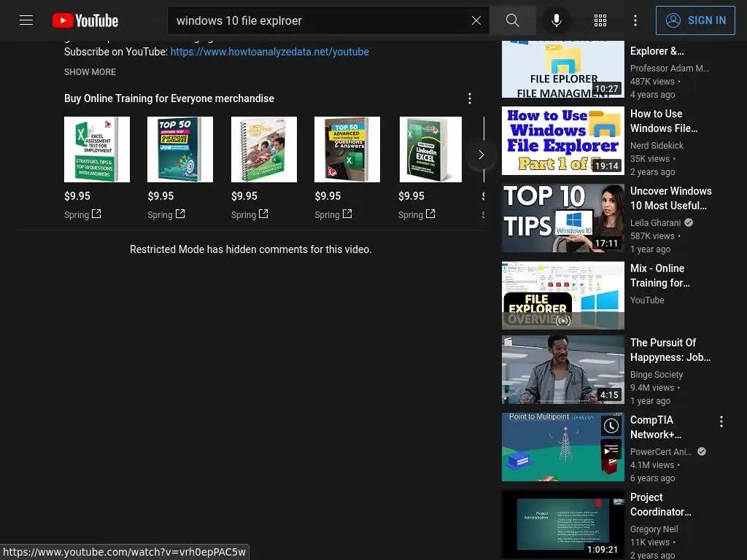747x560 pixels.
Task: Play the CompTIA Network+ video thumbnail
Action: tap(563, 447)
